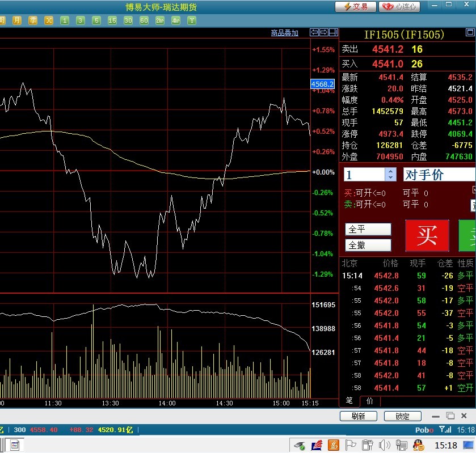This screenshot has width=476, height=453.
Task: Click the left arrow chart navigation icon
Action: coord(314,32)
